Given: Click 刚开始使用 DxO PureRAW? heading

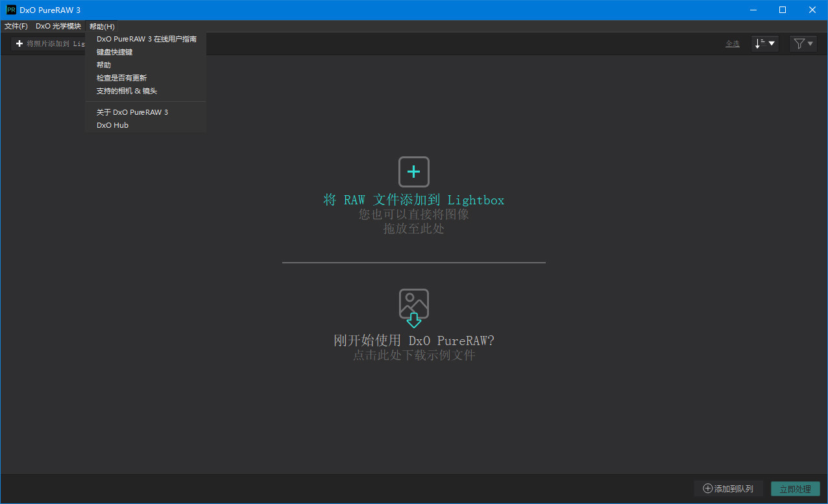Looking at the screenshot, I should (x=414, y=341).
